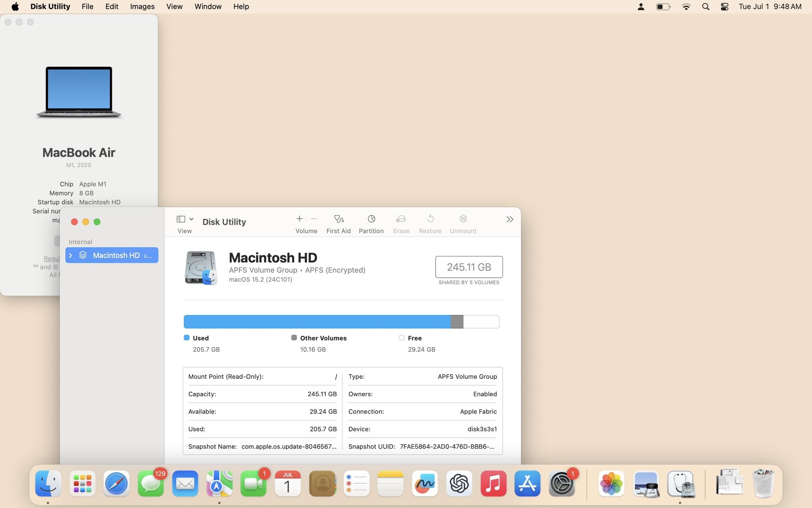The width and height of the screenshot is (812, 508).
Task: Click the Snapshot Name value text
Action: (x=289, y=446)
